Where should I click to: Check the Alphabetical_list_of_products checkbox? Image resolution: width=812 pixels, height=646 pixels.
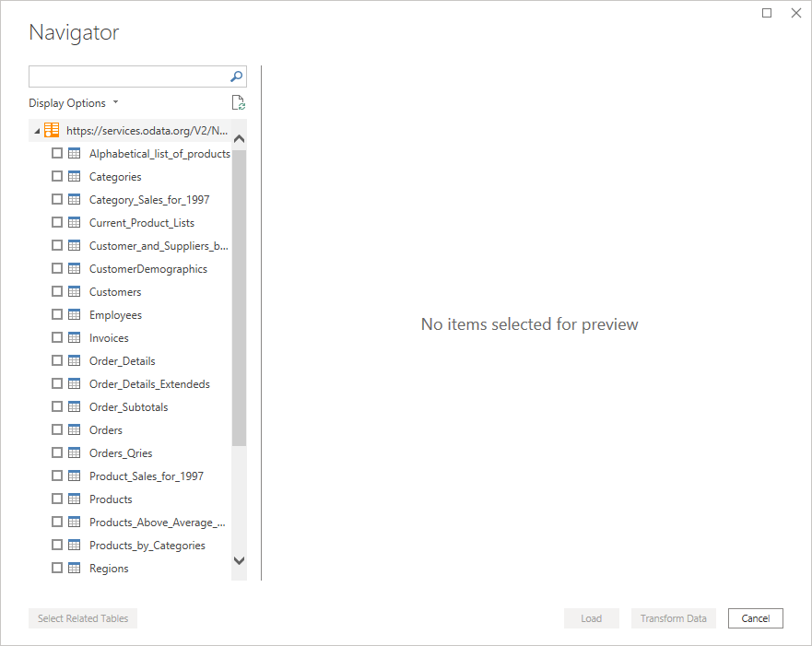click(x=57, y=153)
